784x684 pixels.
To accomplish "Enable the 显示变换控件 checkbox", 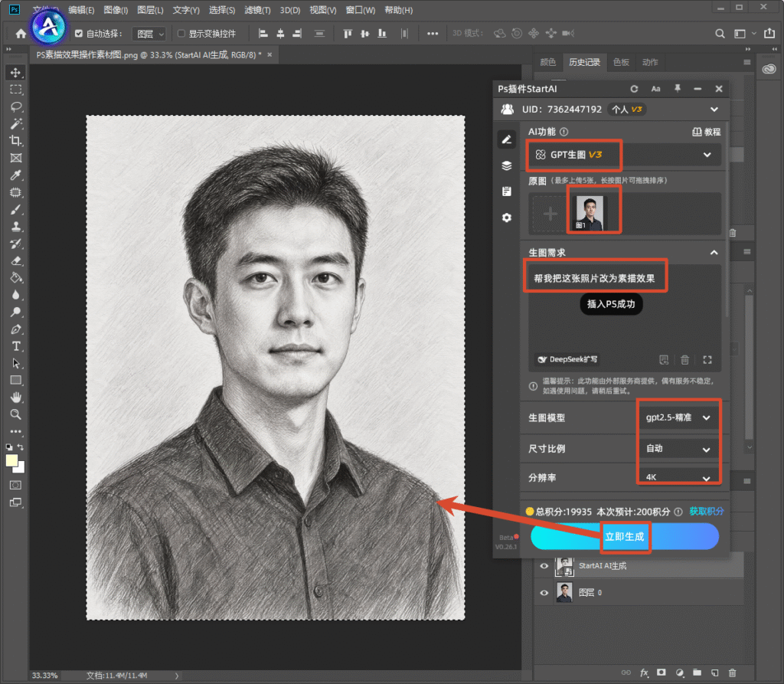I will pos(181,34).
